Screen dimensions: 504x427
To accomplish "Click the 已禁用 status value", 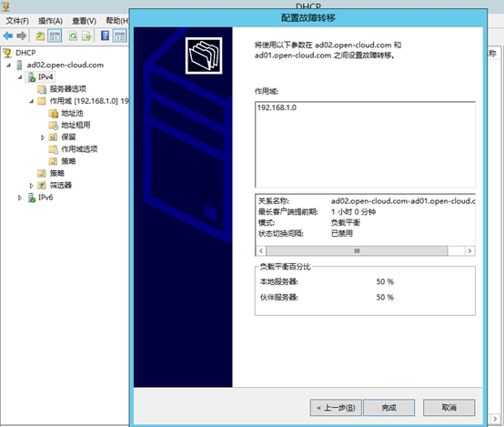I will [x=342, y=234].
